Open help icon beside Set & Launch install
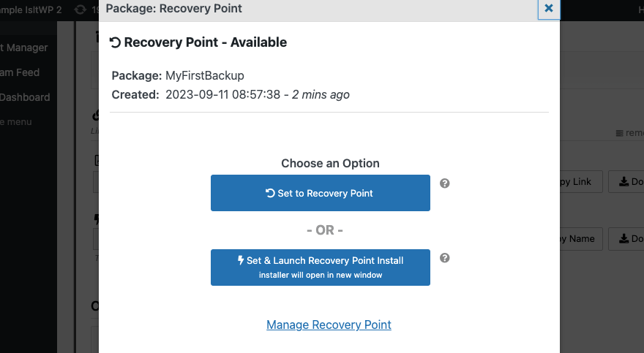 [x=444, y=258]
